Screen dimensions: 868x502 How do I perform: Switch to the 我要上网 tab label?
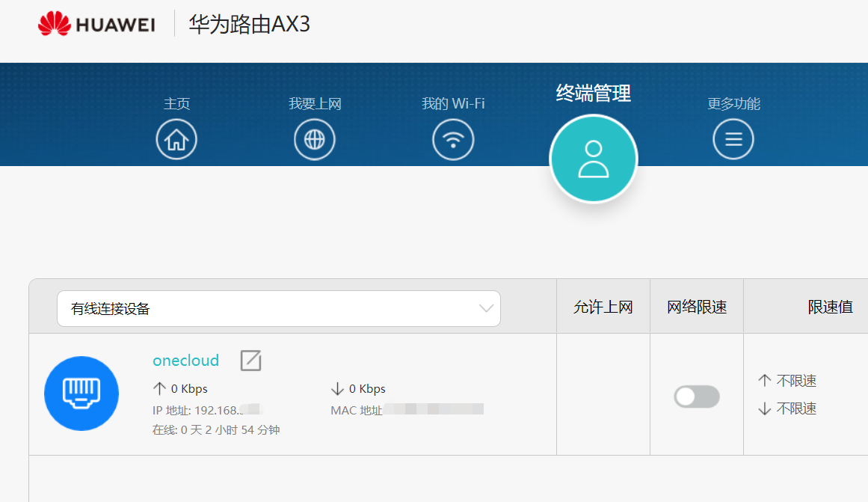[x=315, y=103]
